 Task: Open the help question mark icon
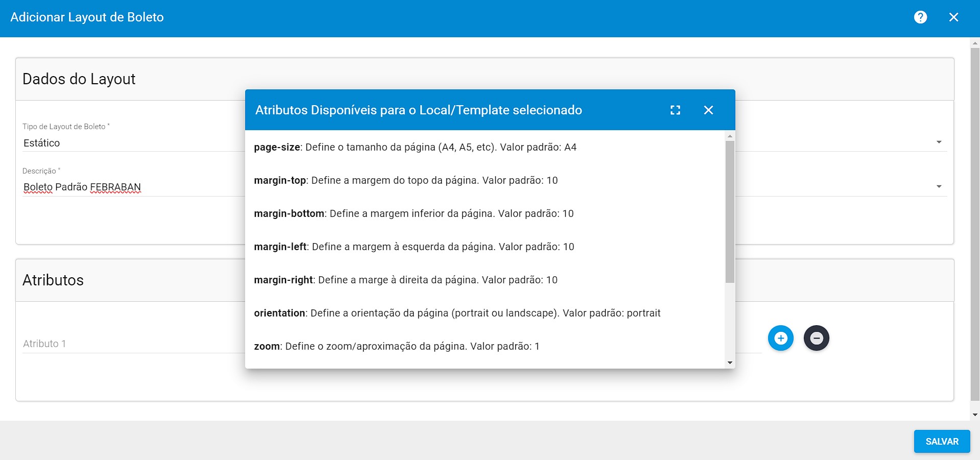[x=920, y=17]
